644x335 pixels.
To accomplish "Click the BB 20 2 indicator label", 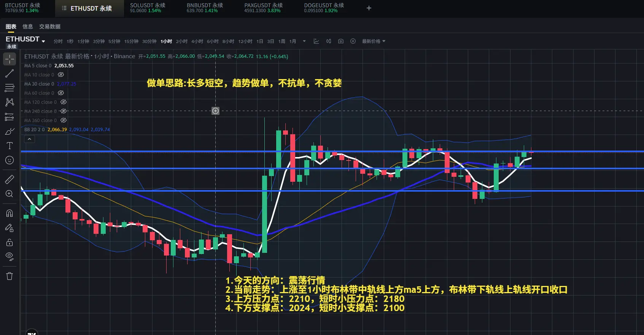I will click(35, 130).
